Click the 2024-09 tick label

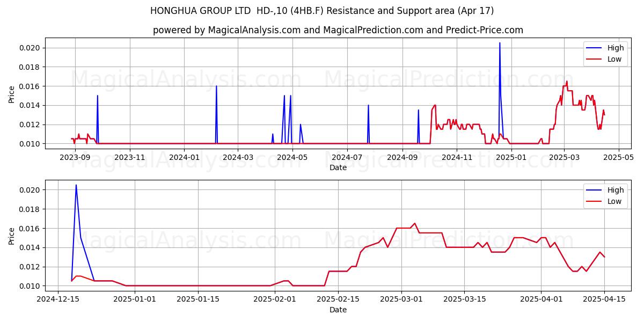(x=402, y=157)
